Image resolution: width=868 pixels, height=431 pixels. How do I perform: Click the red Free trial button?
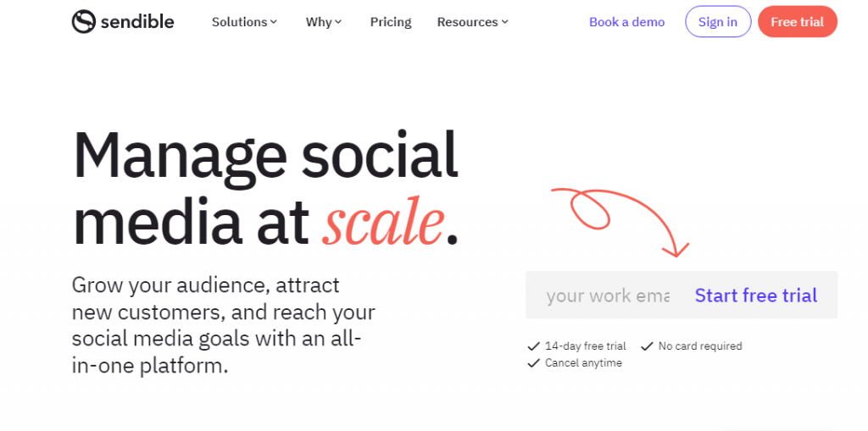coord(797,22)
